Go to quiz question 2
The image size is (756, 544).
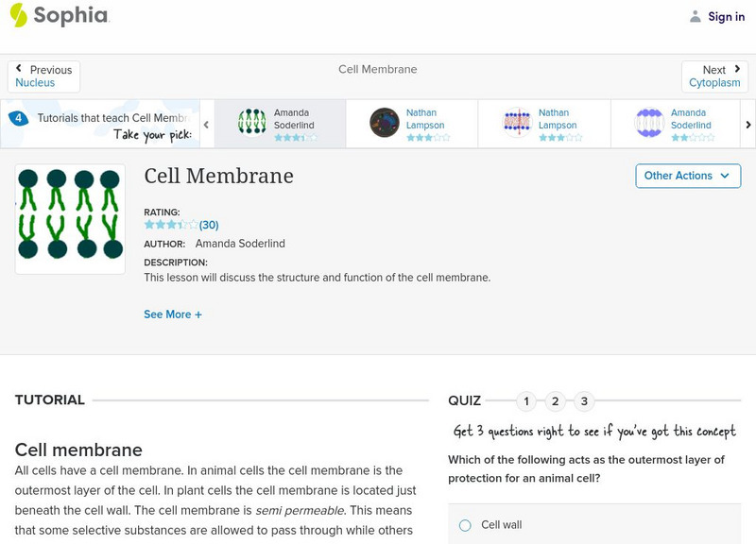[556, 401]
